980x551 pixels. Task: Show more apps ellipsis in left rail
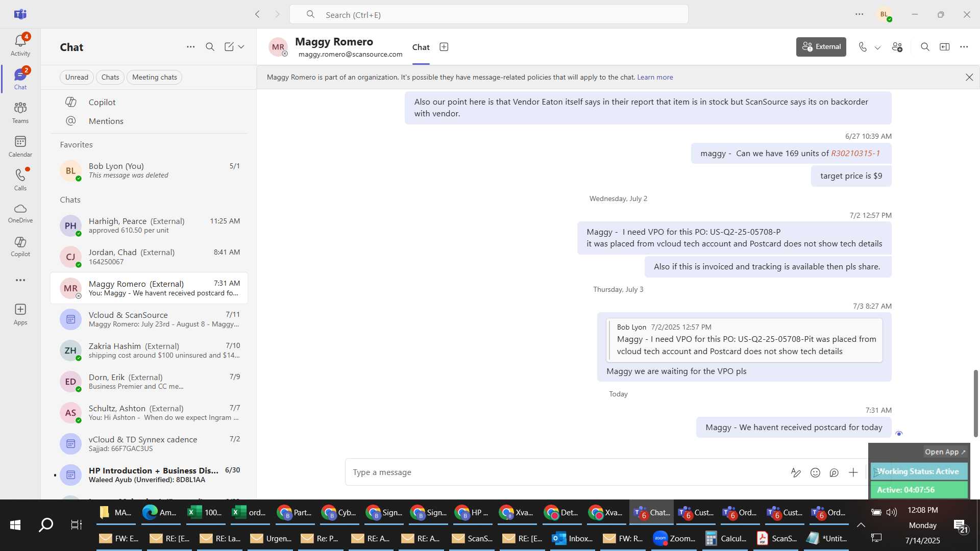point(20,280)
